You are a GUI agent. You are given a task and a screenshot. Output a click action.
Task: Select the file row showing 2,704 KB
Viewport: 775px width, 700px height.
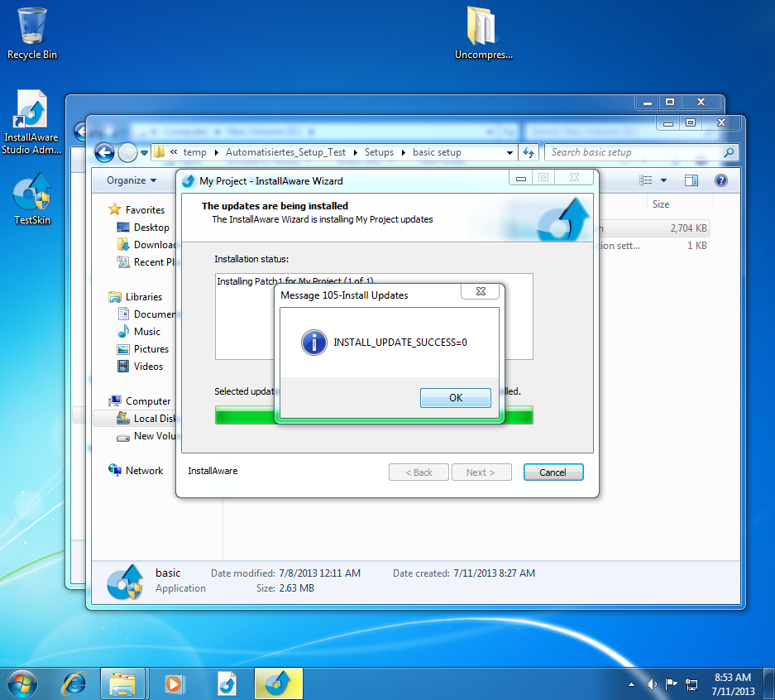pos(654,228)
